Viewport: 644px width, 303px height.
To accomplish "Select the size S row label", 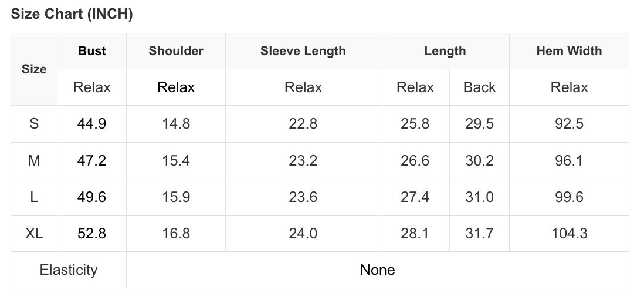I will pos(34,124).
